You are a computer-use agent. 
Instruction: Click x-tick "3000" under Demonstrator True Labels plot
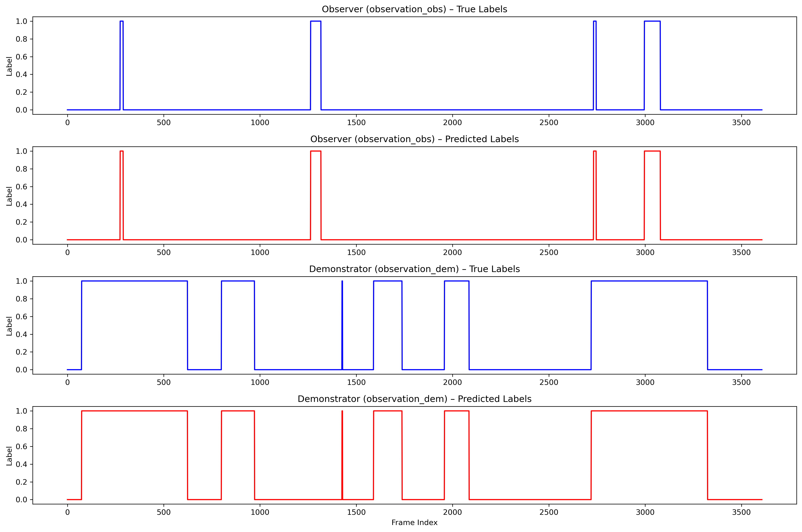click(645, 382)
